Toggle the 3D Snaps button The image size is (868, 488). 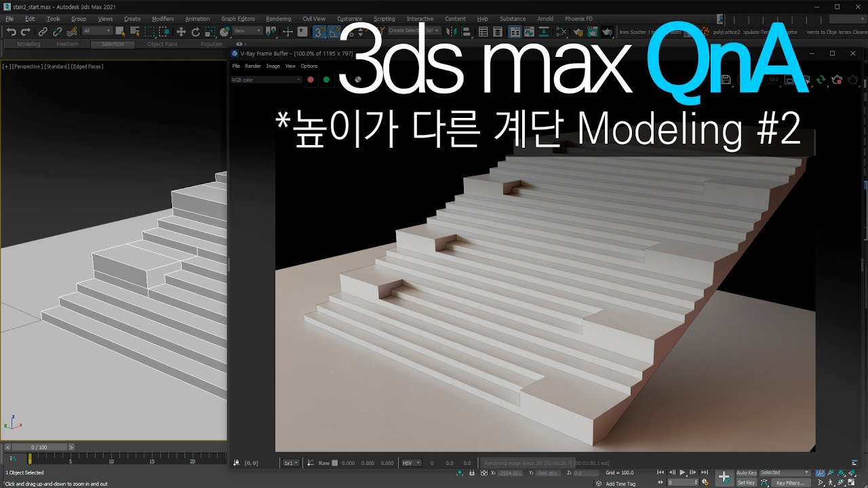tap(319, 31)
